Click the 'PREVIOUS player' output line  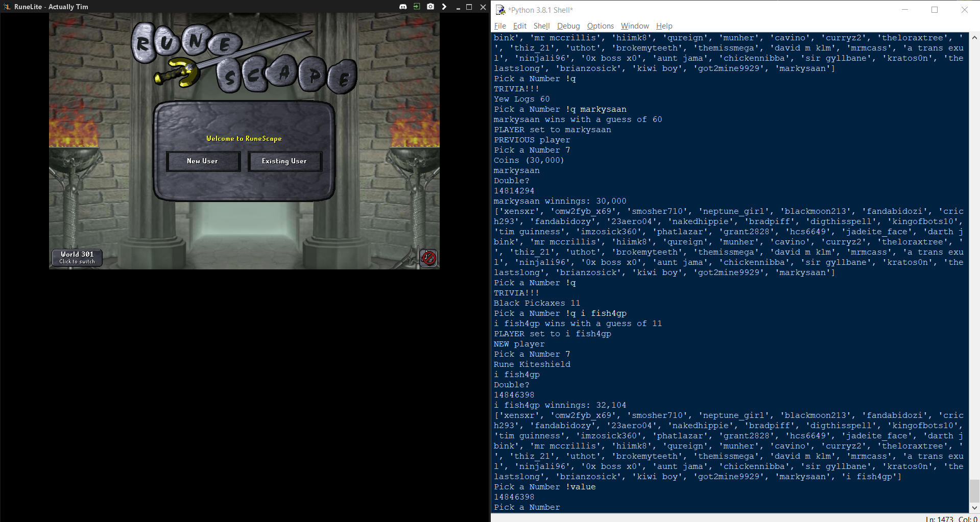[532, 140]
